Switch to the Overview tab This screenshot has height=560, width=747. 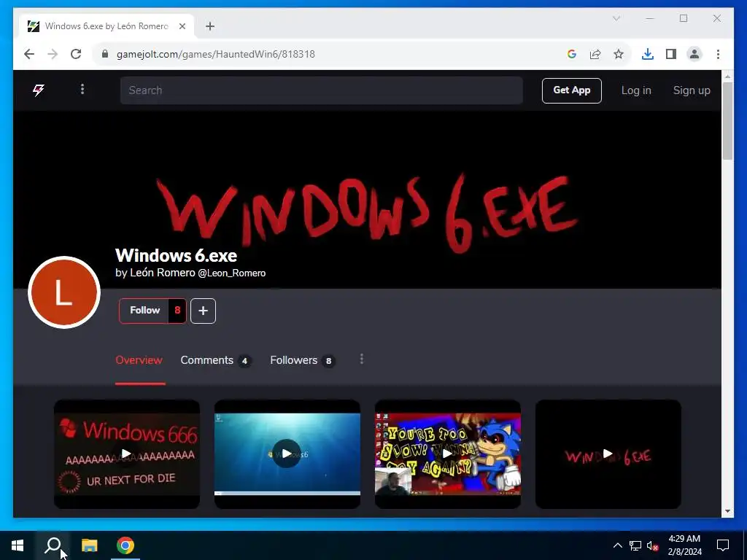pos(139,360)
